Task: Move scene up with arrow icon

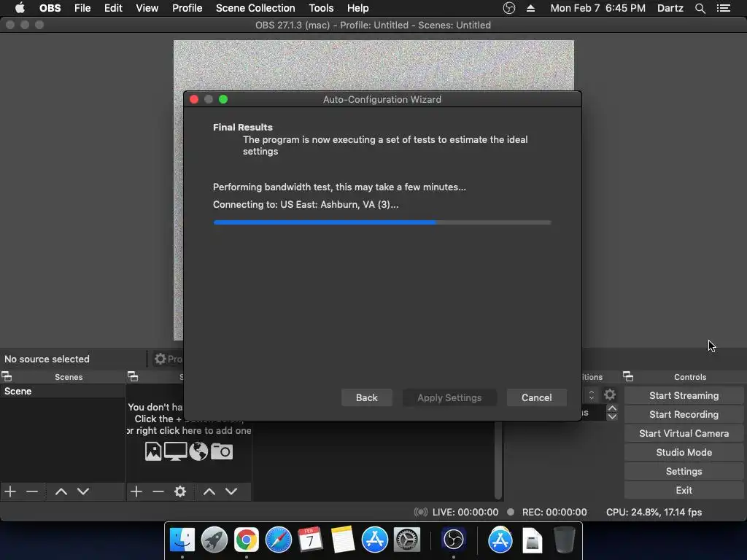Action: [x=61, y=491]
